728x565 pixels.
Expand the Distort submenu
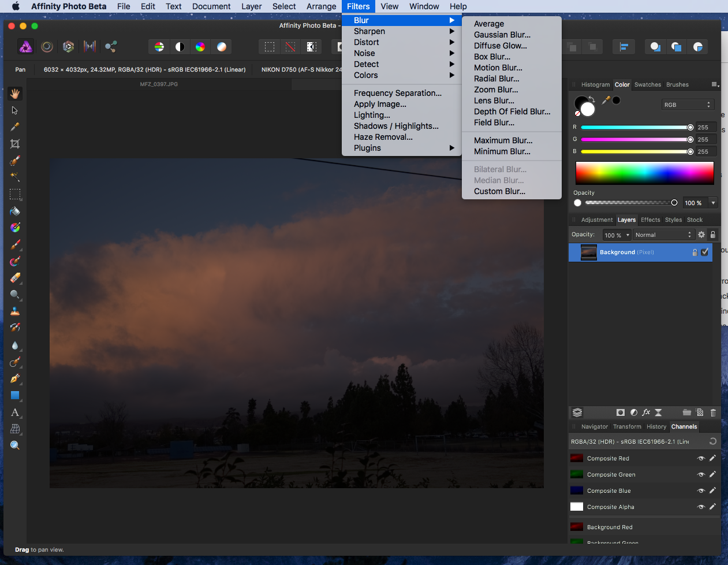coord(402,42)
